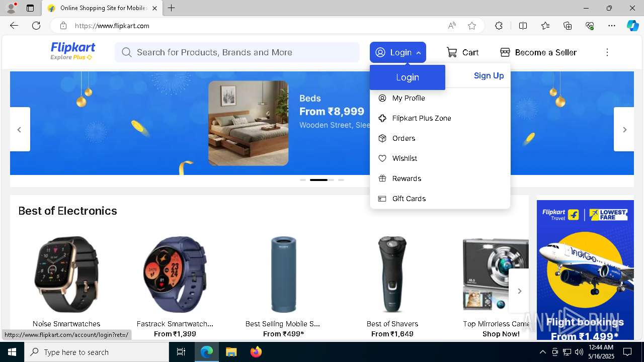Show next banner slide
Screen dimensions: 644x362
(624, 129)
